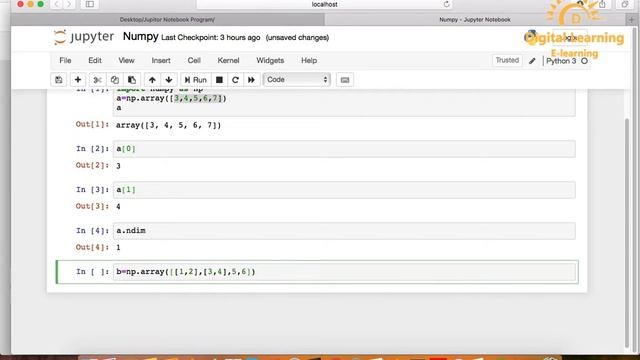
Task: Open the View menu
Action: (126, 60)
